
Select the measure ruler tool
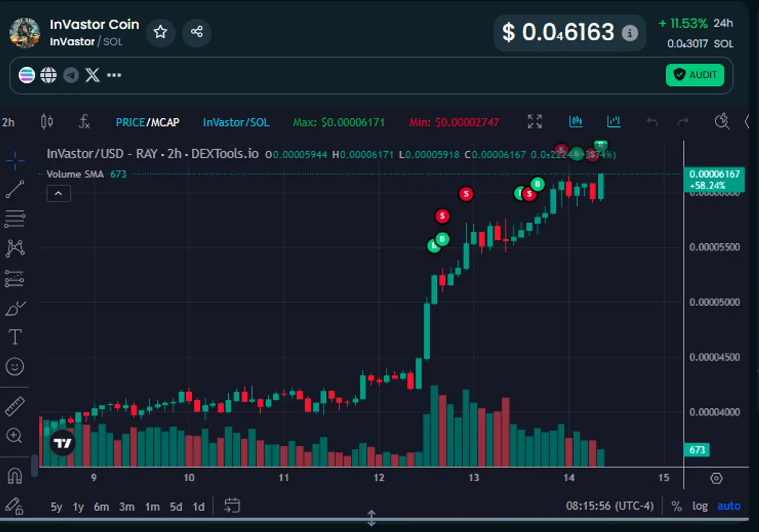pyautogui.click(x=15, y=406)
